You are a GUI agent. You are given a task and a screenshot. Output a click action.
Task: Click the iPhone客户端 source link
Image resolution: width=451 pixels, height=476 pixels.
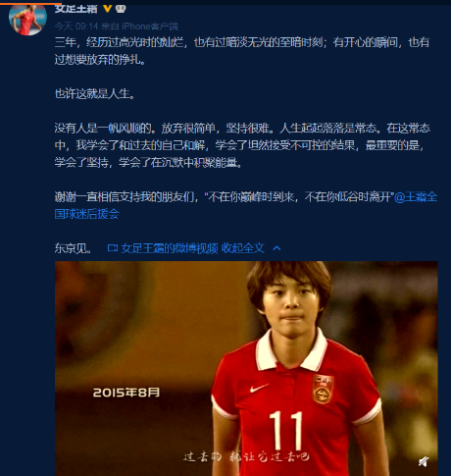150,26
